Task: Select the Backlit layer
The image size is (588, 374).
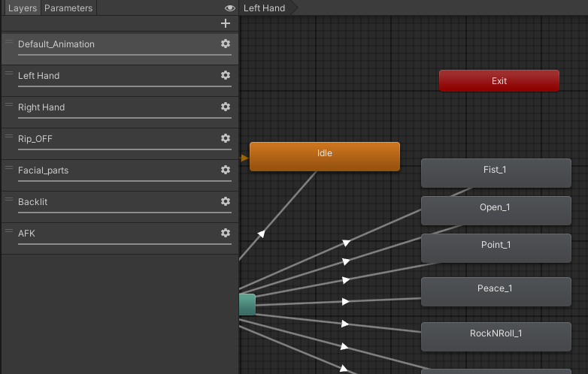Action: click(x=120, y=207)
